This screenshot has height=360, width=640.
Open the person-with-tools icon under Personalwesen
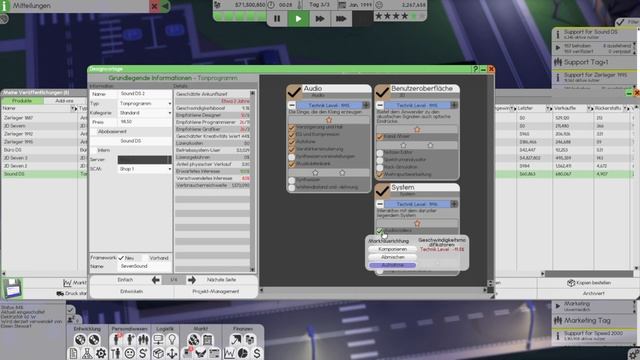pos(116,353)
